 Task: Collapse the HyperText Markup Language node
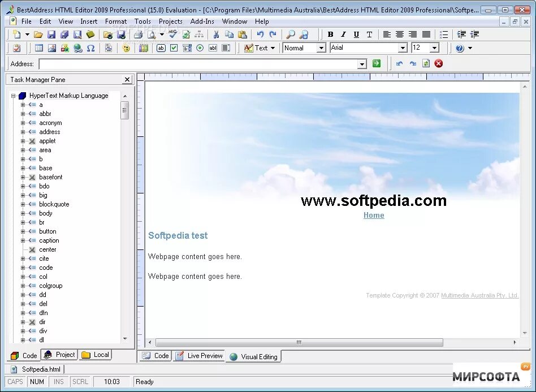[14, 96]
